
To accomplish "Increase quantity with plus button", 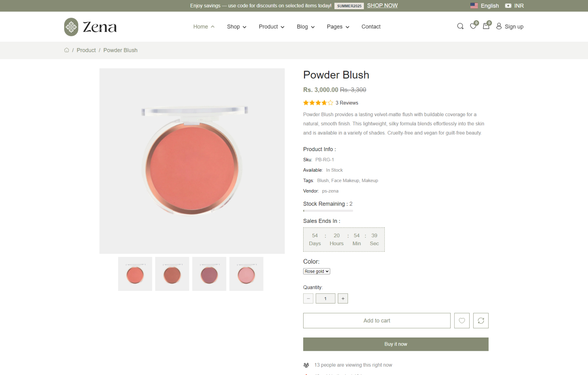I will pos(343,299).
